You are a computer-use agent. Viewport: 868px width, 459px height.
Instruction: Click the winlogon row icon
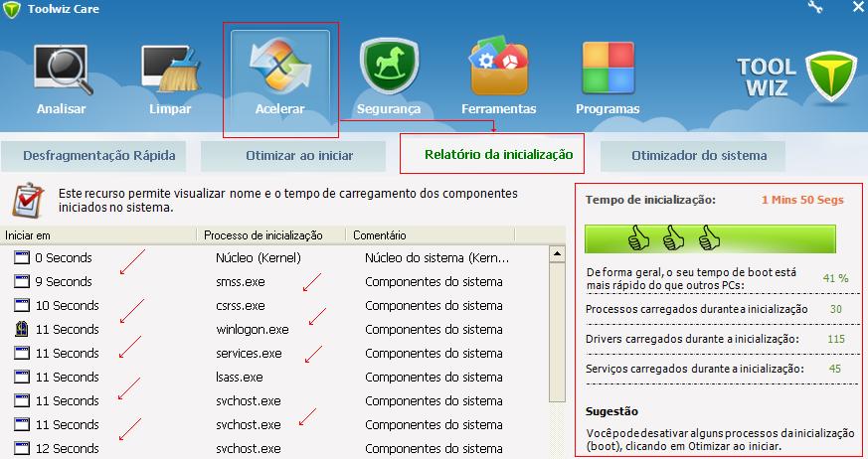tap(22, 329)
